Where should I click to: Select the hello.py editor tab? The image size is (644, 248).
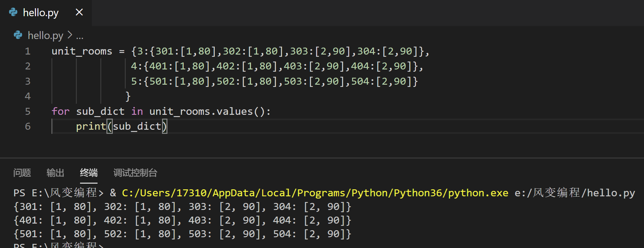pyautogui.click(x=46, y=13)
